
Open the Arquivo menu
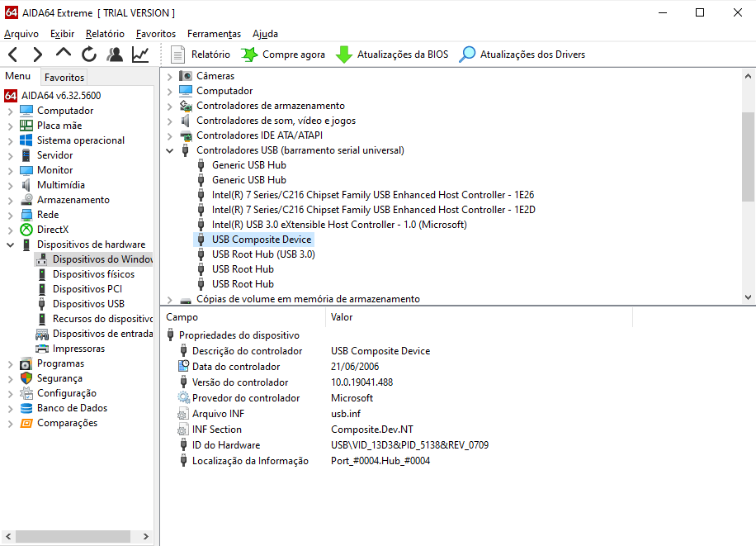21,34
